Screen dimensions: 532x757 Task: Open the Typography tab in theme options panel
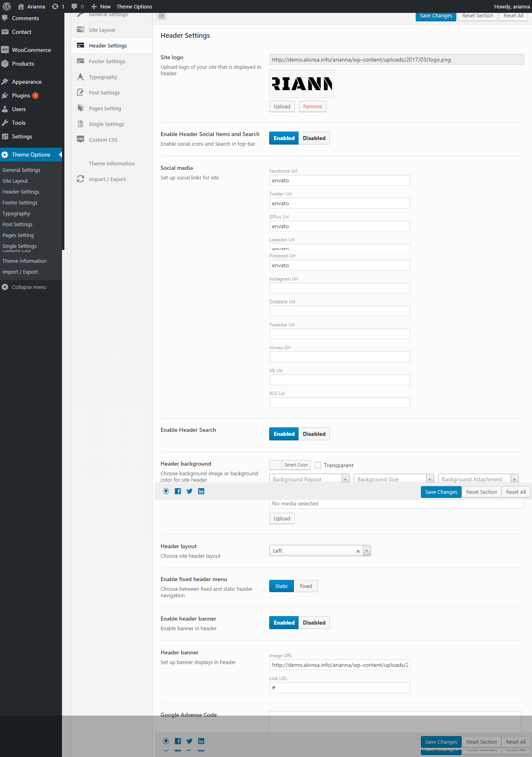pos(103,77)
